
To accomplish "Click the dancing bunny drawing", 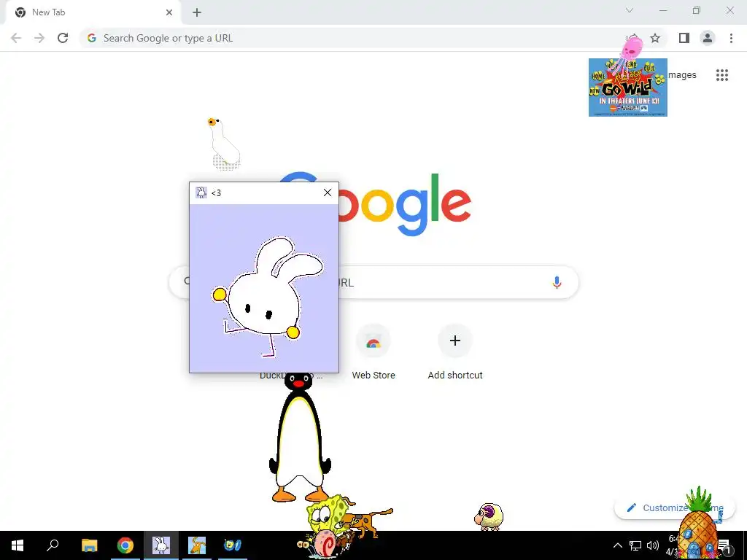I will click(267, 296).
